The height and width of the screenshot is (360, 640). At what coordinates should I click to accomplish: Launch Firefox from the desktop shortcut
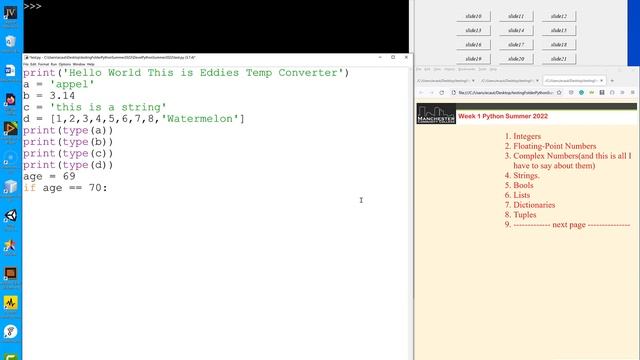point(10,100)
